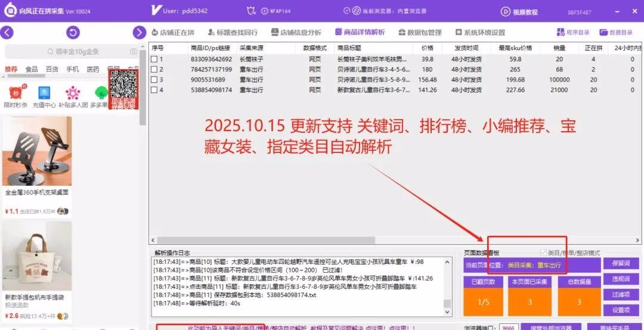Click the 违规词 button
Image resolution: width=644 pixels, height=330 pixels.
coord(621,279)
